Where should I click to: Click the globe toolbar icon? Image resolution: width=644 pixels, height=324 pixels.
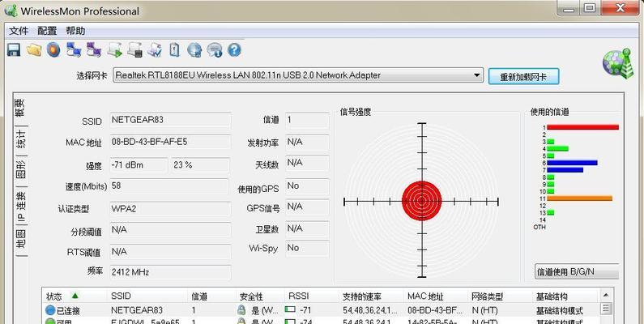click(194, 50)
